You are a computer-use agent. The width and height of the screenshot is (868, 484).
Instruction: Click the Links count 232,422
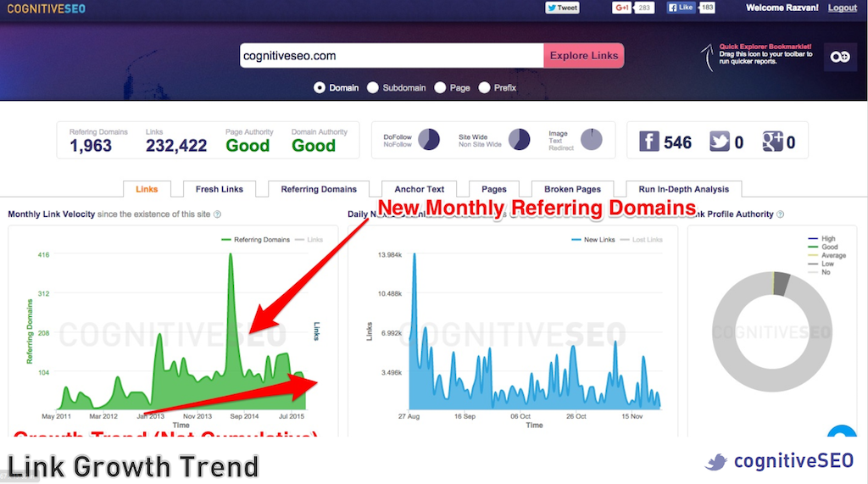(176, 146)
